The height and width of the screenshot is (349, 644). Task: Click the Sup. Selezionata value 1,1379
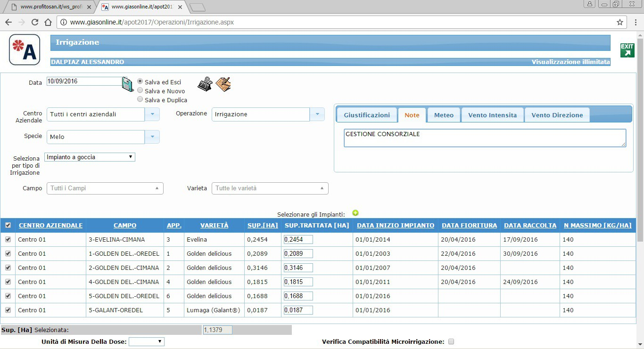(x=217, y=330)
